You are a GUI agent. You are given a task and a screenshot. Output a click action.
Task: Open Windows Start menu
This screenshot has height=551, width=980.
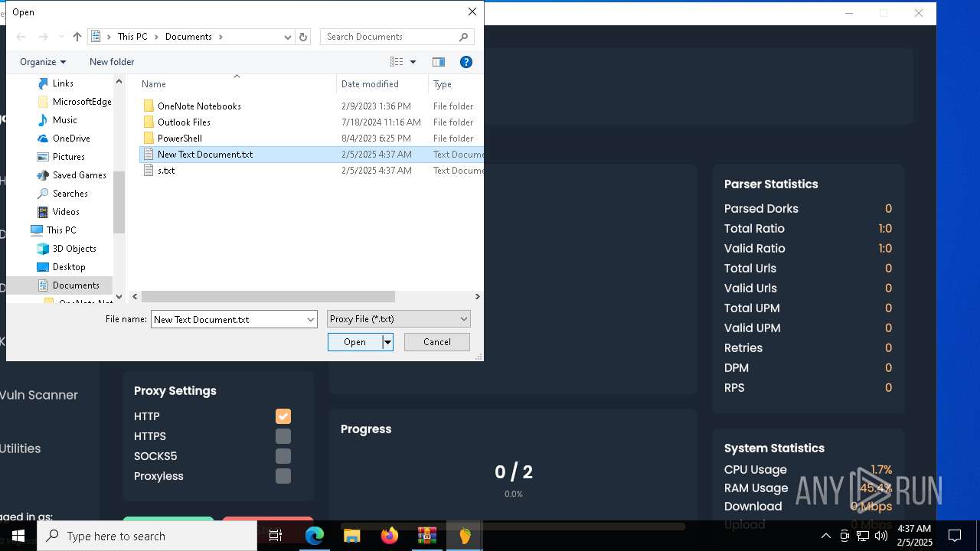18,536
